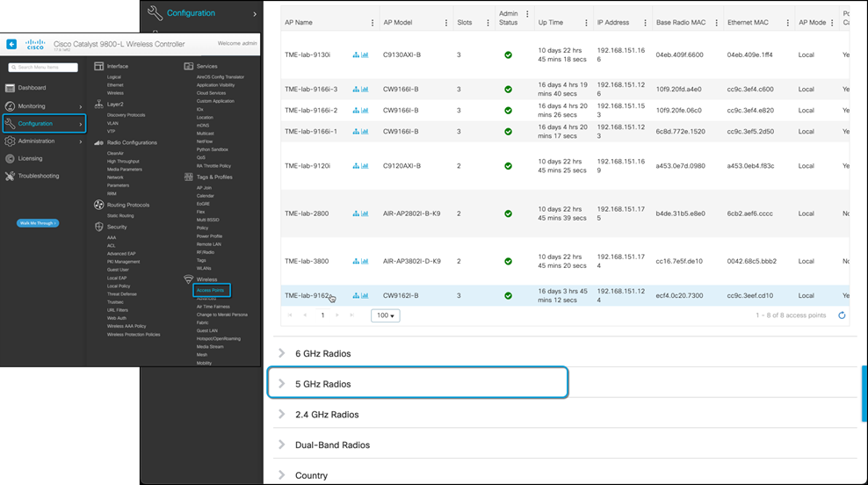Screen dimensions: 868x485
Task: Select Troubleshooting in the sidebar
Action: point(38,176)
